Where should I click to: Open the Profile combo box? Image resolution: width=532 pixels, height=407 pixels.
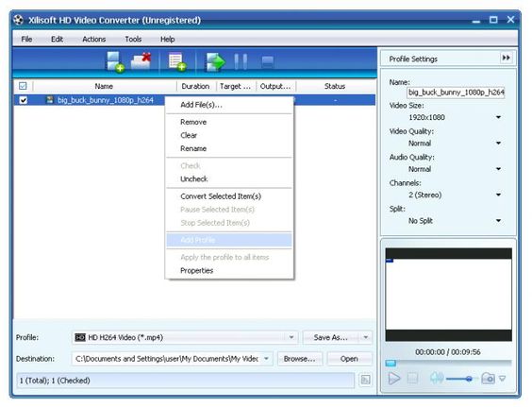pyautogui.click(x=185, y=337)
